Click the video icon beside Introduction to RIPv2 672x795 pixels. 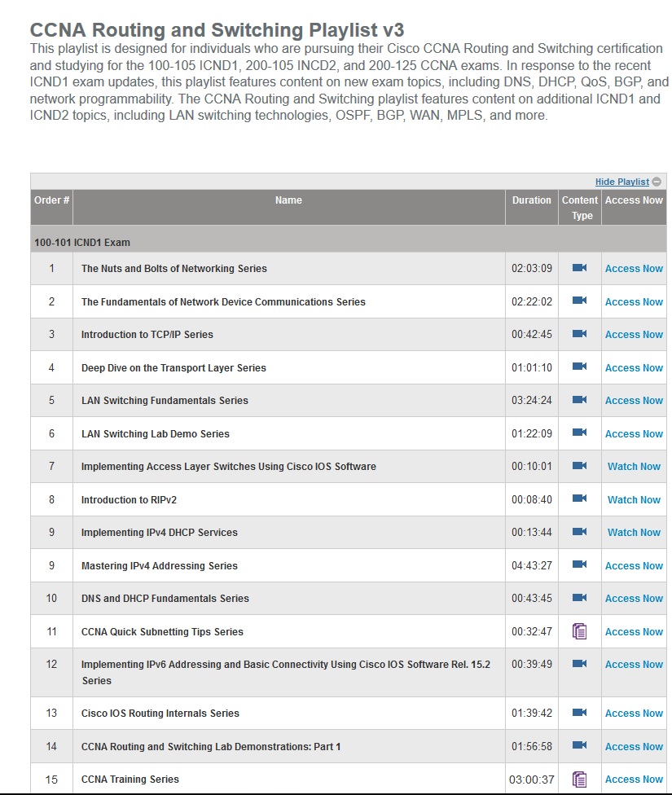point(580,499)
